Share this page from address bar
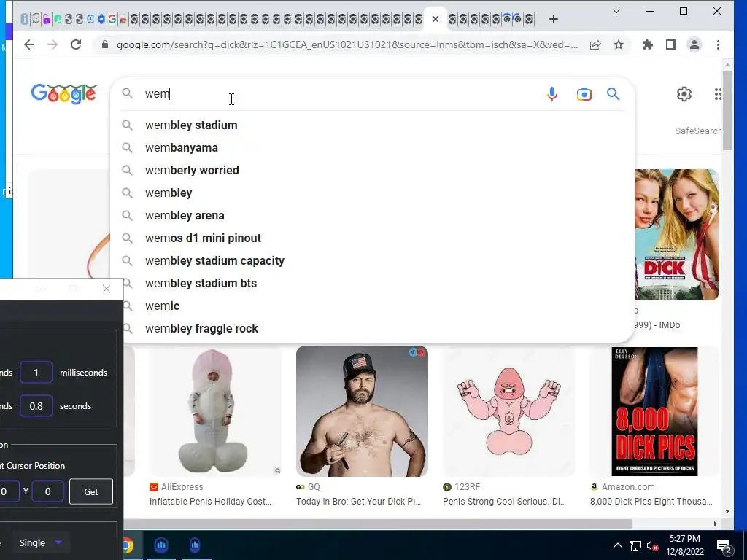Image resolution: width=747 pixels, height=560 pixels. pyautogui.click(x=595, y=44)
